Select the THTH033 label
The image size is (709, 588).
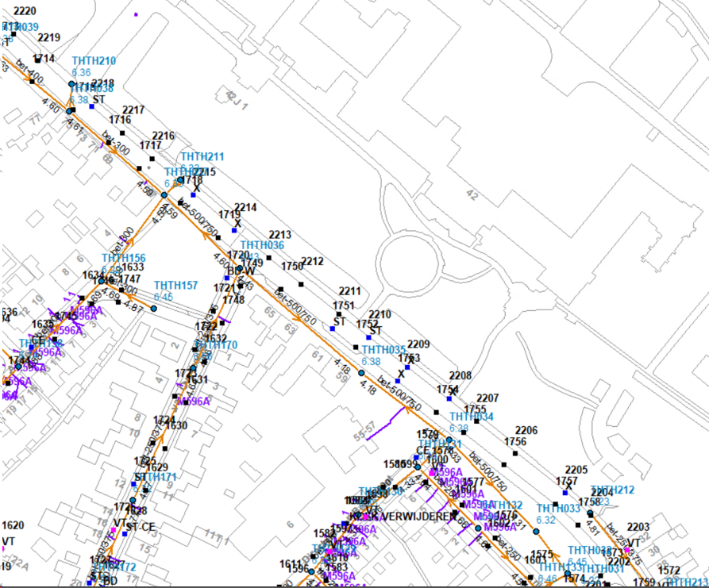558,509
